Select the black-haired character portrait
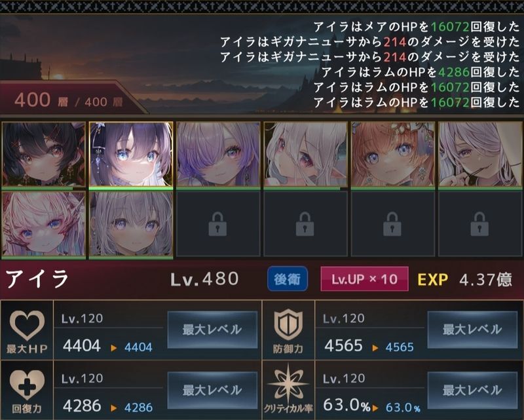The image size is (524, 420). pyautogui.click(x=44, y=154)
